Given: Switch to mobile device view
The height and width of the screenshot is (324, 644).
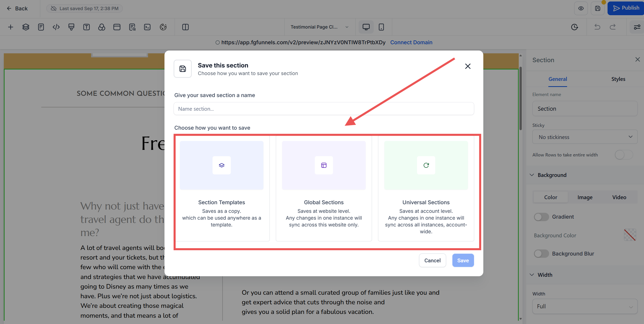Looking at the screenshot, I should click(381, 27).
